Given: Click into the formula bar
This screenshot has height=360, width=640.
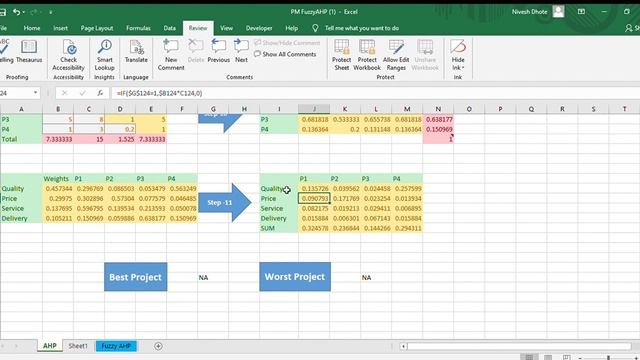Looking at the screenshot, I should 376,93.
